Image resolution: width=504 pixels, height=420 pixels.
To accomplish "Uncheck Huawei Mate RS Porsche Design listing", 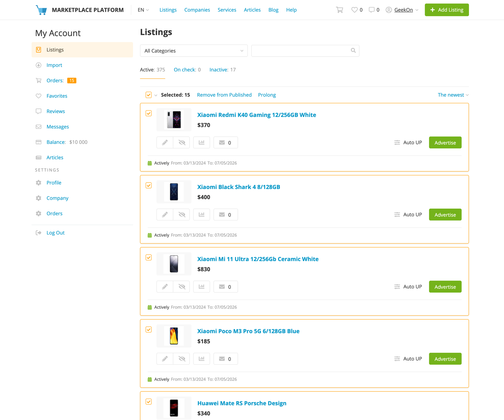I will pyautogui.click(x=149, y=402).
